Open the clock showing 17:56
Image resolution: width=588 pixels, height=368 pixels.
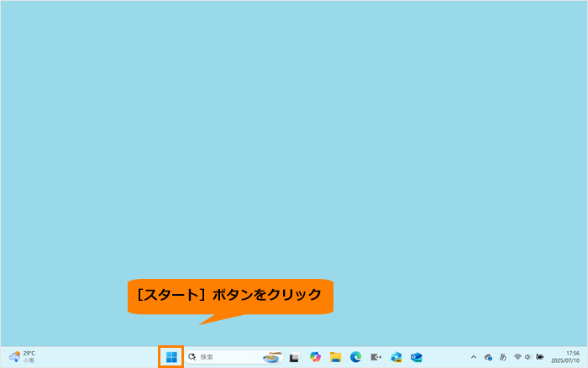pos(565,357)
